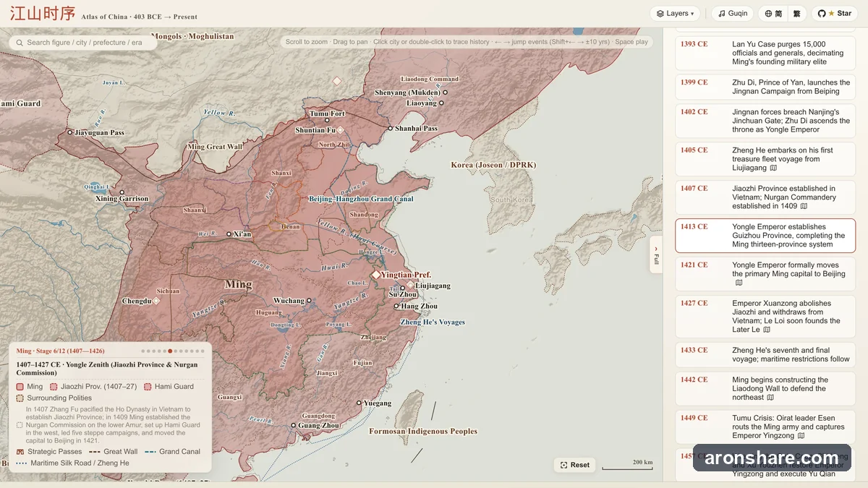The height and width of the screenshot is (488, 868).
Task: Open map icon on 1427 Xuanzong event
Action: [x=767, y=330]
